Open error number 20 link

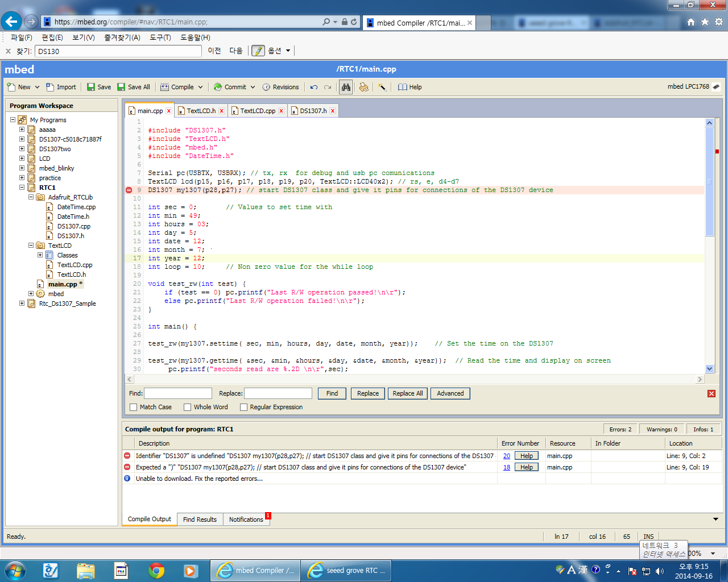[x=506, y=456]
